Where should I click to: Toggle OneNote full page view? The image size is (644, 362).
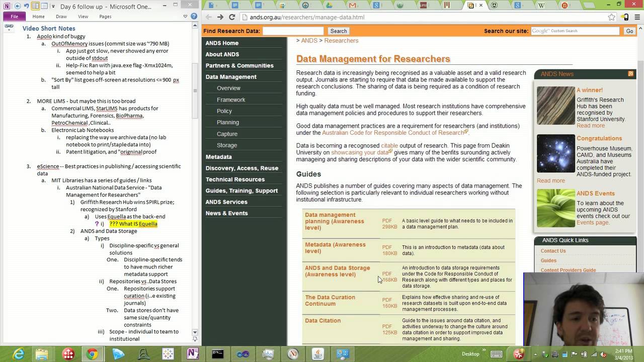[x=44, y=6]
